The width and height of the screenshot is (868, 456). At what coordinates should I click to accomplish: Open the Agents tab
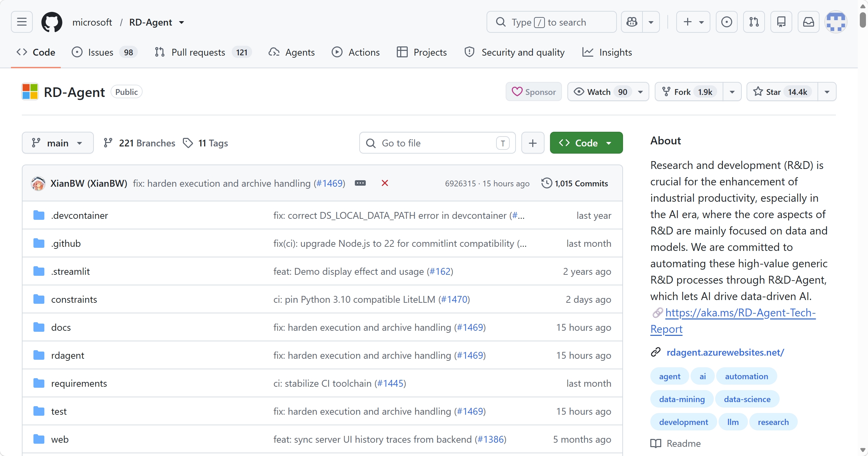click(x=291, y=52)
